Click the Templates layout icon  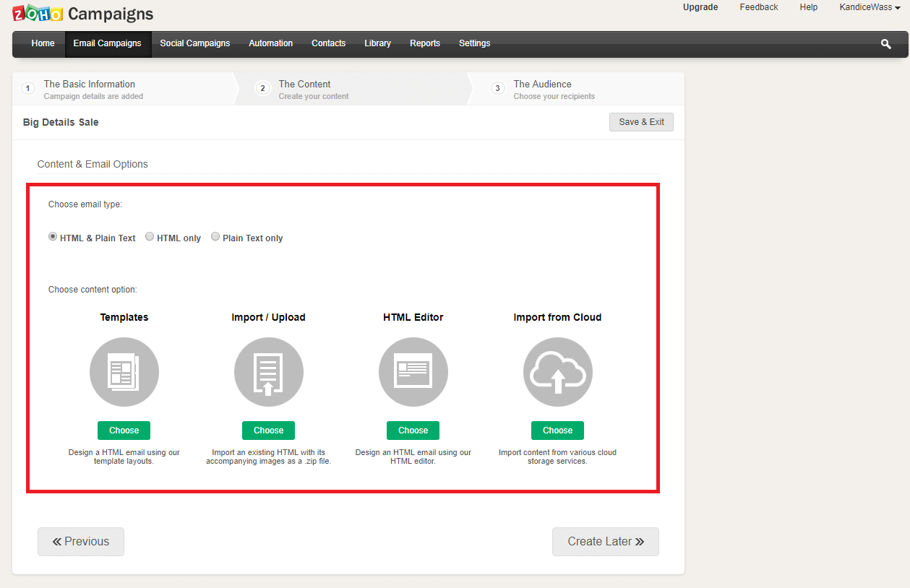tap(124, 372)
